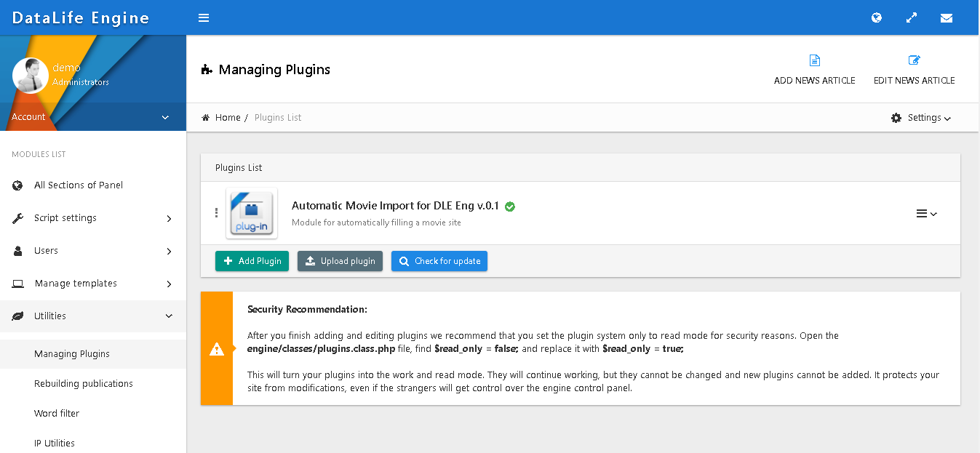This screenshot has width=980, height=453.
Task: Click the EDIT NEWS ARTICLE link
Action: point(915,81)
